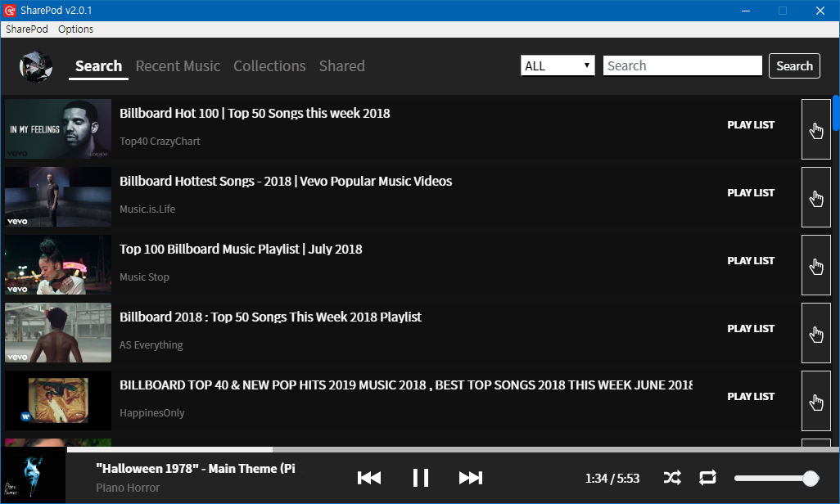Viewport: 840px width, 504px height.
Task: Click the hand icon for Billboard 2018 Top 50 row
Action: [x=816, y=333]
